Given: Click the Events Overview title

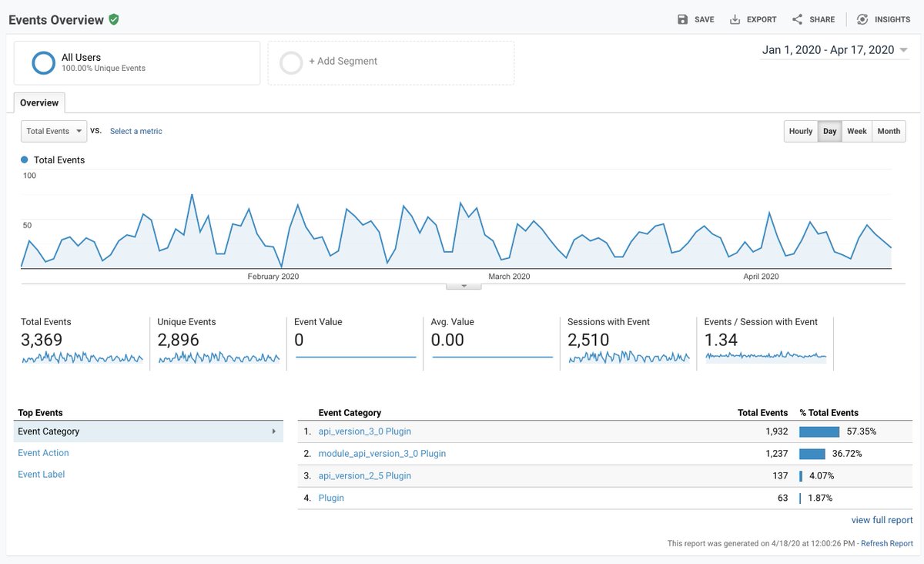Looking at the screenshot, I should point(56,20).
